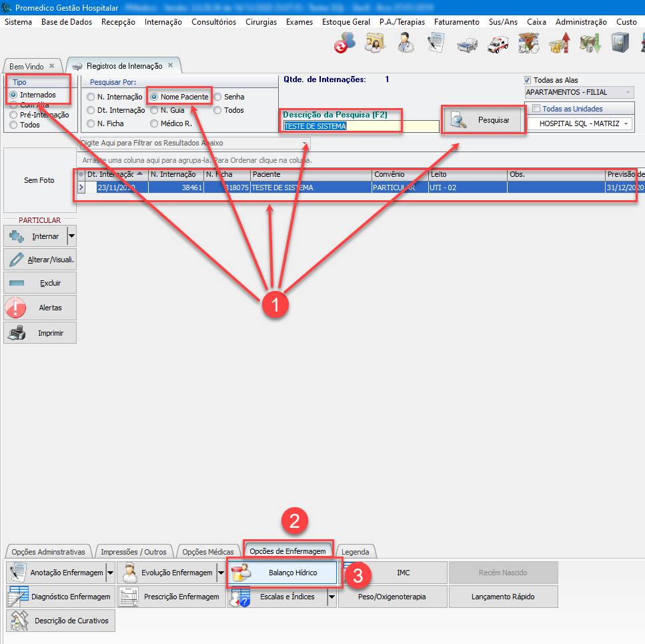Open the Internar button dropdown arrow

(x=71, y=236)
